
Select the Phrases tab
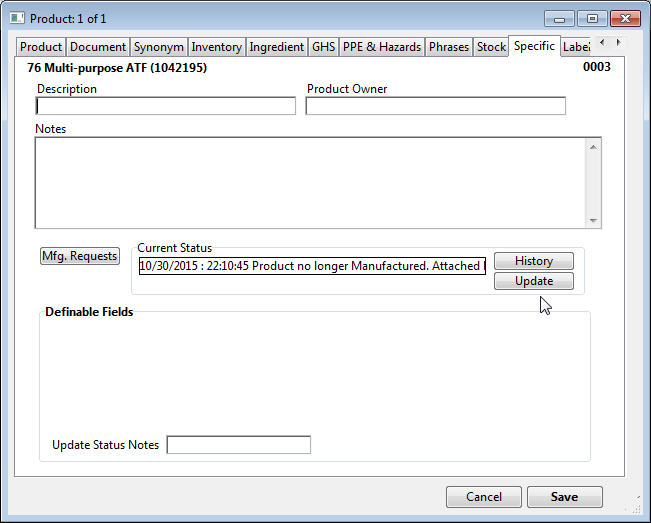(449, 47)
